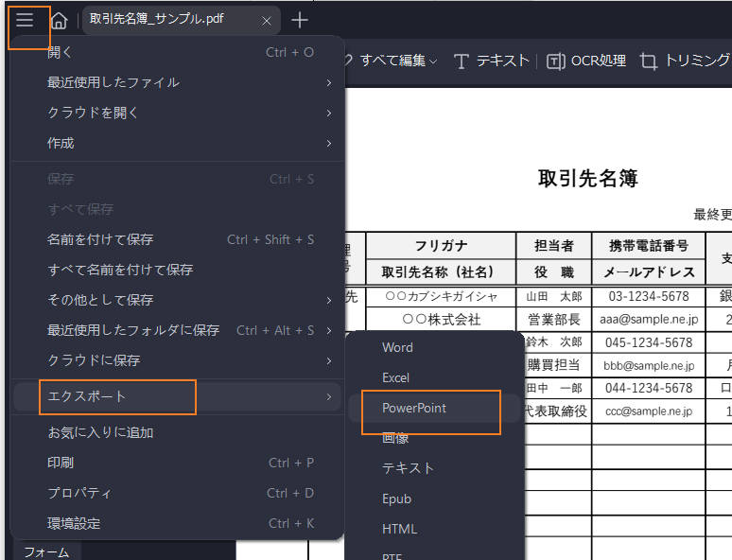The image size is (732, 560).
Task: Click the ccc@sample.ne.jp email cell
Action: [649, 411]
